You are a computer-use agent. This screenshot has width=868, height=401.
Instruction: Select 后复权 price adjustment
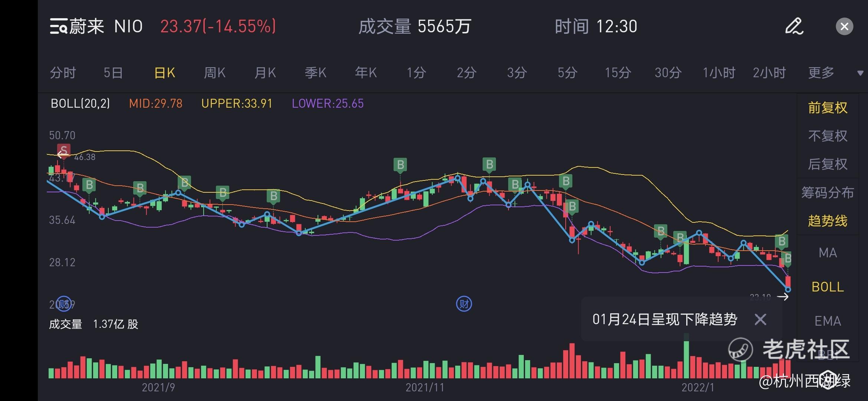coord(828,164)
